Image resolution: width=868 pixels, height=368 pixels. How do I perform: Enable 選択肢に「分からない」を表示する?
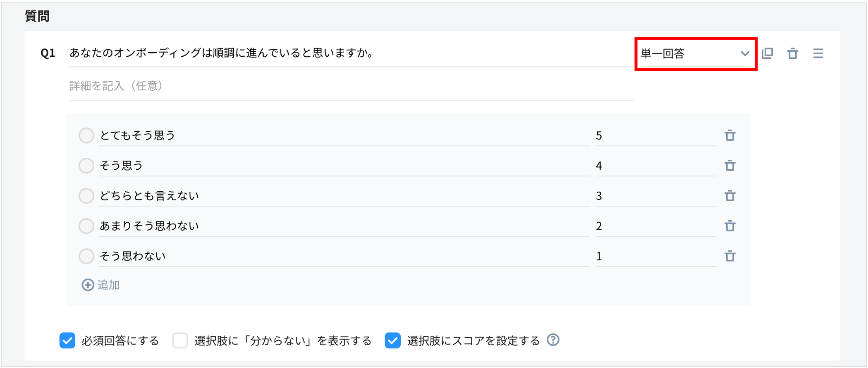180,340
